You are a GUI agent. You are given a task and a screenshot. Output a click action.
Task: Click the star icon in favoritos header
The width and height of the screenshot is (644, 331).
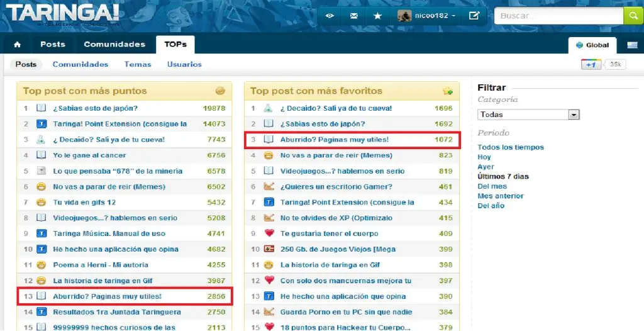coord(448,91)
